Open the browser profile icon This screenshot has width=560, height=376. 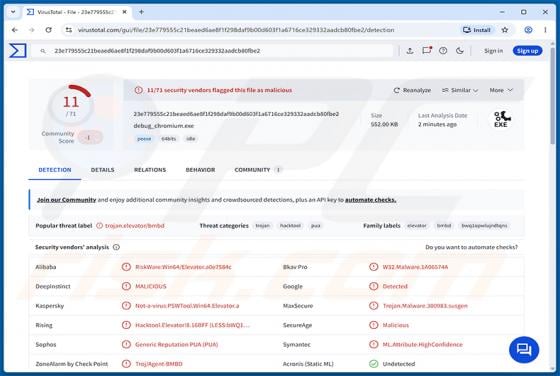(528, 30)
